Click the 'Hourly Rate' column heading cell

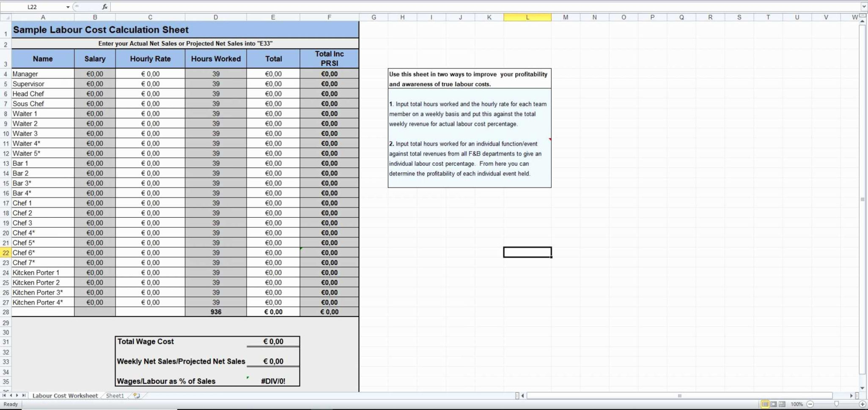tap(150, 59)
